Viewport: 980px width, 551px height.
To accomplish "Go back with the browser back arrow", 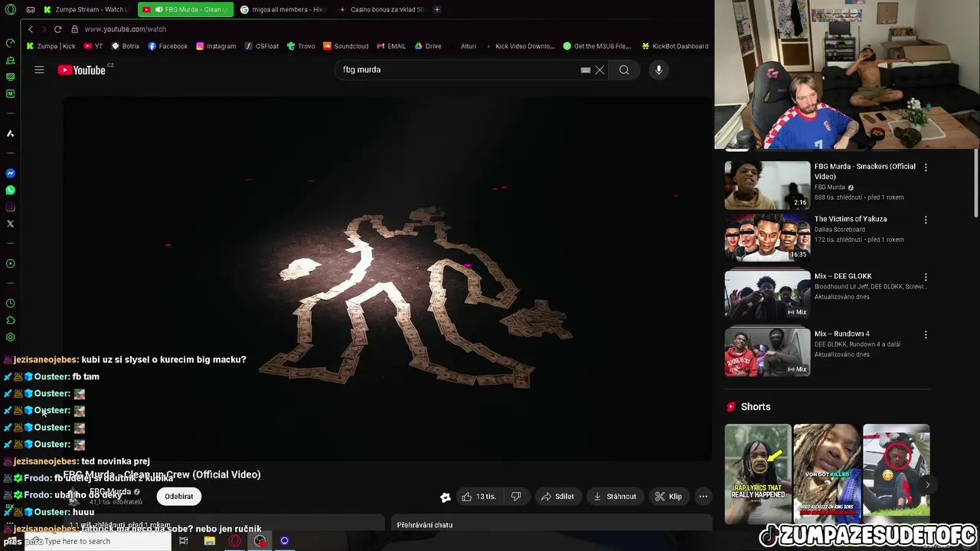I will point(31,29).
